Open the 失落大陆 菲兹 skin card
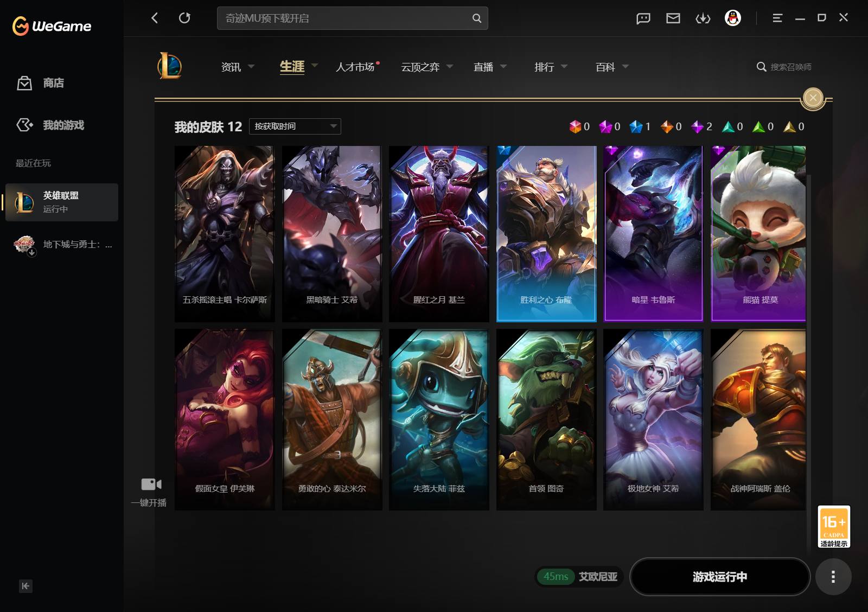The width and height of the screenshot is (868, 612). coord(439,419)
